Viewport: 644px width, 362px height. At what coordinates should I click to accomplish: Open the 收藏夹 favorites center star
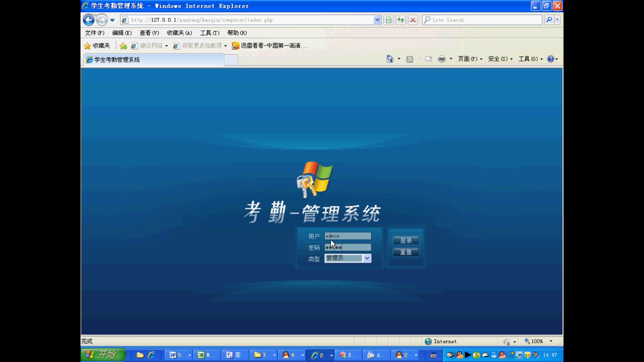[x=97, y=46]
